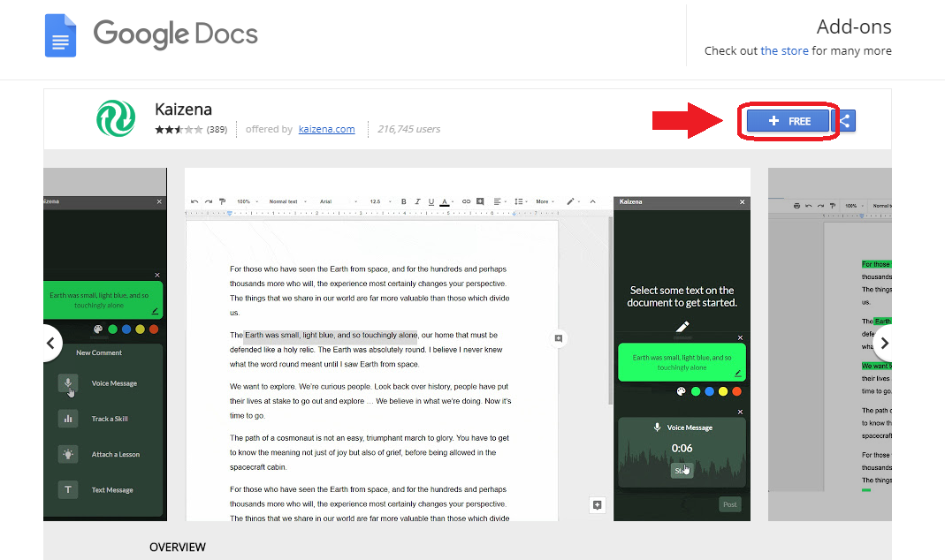The height and width of the screenshot is (560, 945).
Task: Click the Post button
Action: 730,504
